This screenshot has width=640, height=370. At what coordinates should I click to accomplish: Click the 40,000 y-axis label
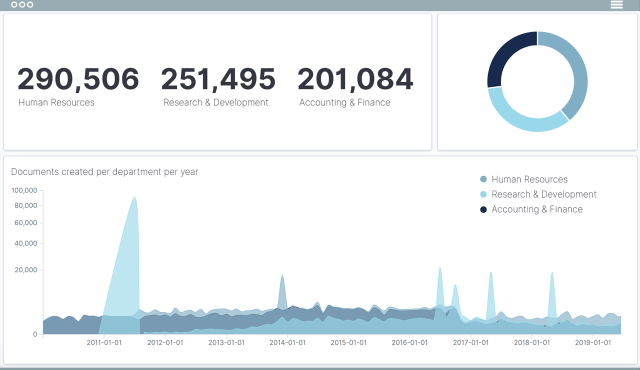pos(26,244)
